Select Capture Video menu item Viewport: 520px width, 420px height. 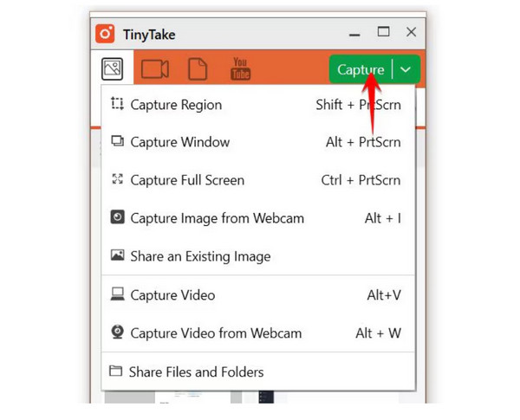[258, 294]
